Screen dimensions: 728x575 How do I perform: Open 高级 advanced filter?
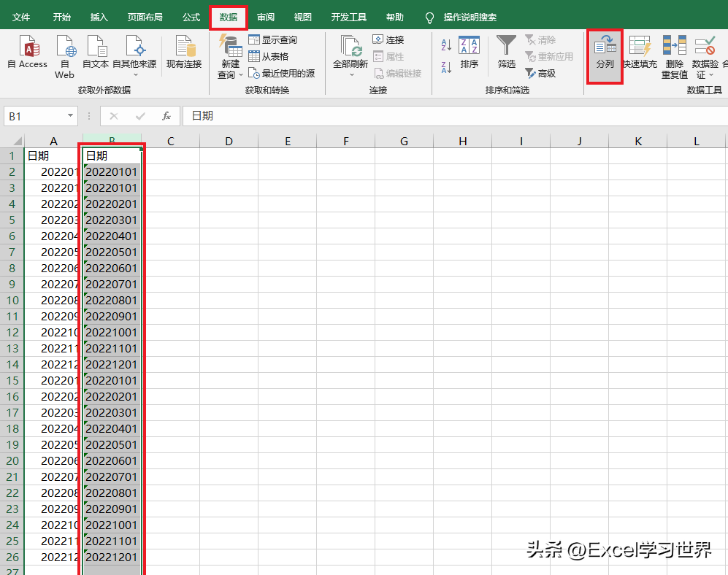tap(540, 73)
